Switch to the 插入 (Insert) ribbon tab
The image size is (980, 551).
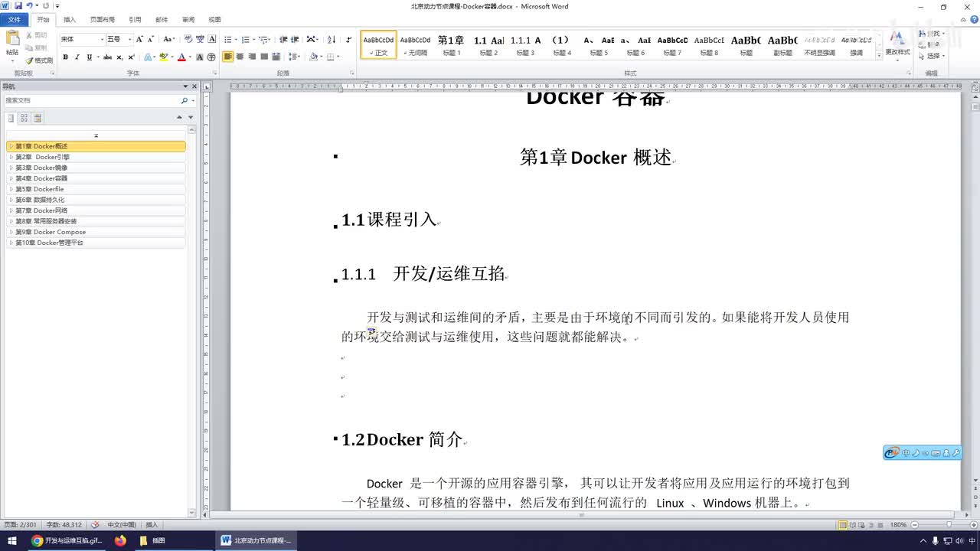70,19
